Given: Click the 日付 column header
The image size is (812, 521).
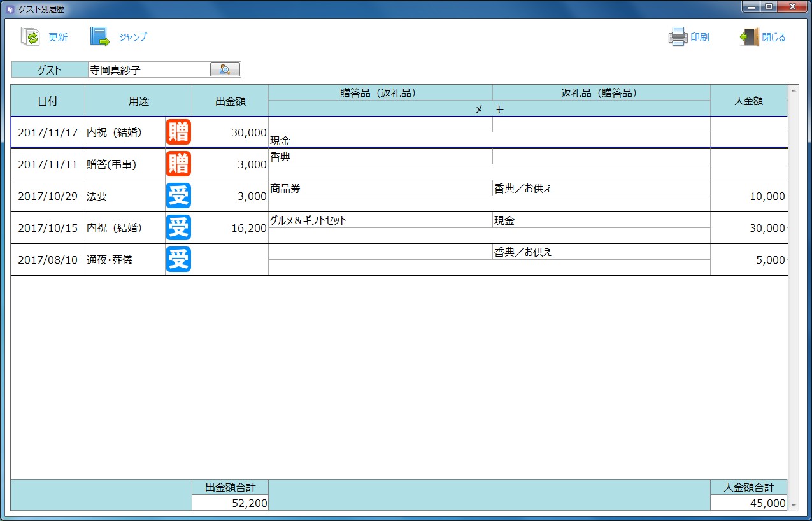Looking at the screenshot, I should (48, 101).
